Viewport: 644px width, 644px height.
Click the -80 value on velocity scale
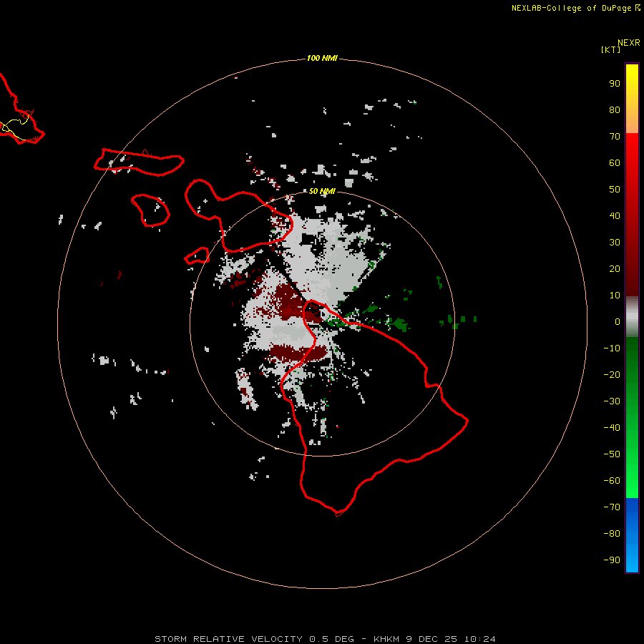[612, 534]
